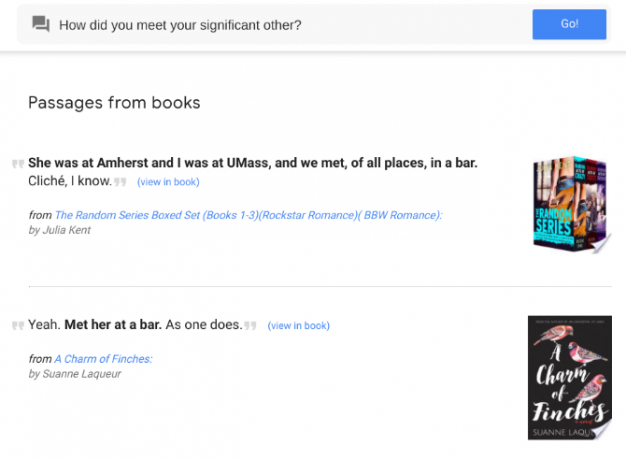Click author name 'by Julia Kent'
The width and height of the screenshot is (626, 460).
click(x=59, y=230)
